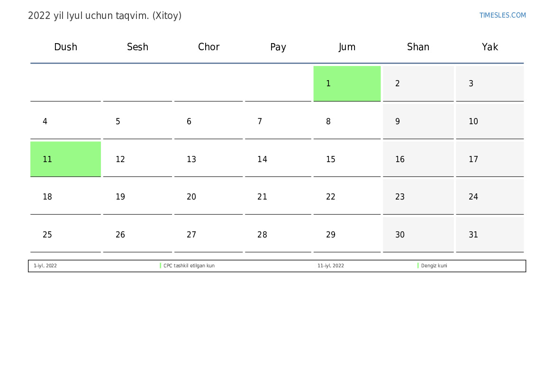Select date 20 in the calendar
This screenshot has height=392, width=554.
[x=209, y=197]
